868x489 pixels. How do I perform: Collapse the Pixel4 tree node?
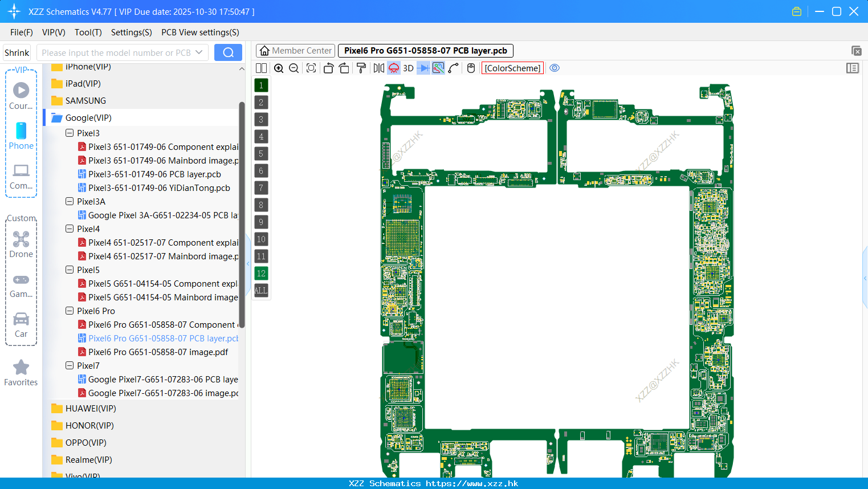pyautogui.click(x=70, y=229)
